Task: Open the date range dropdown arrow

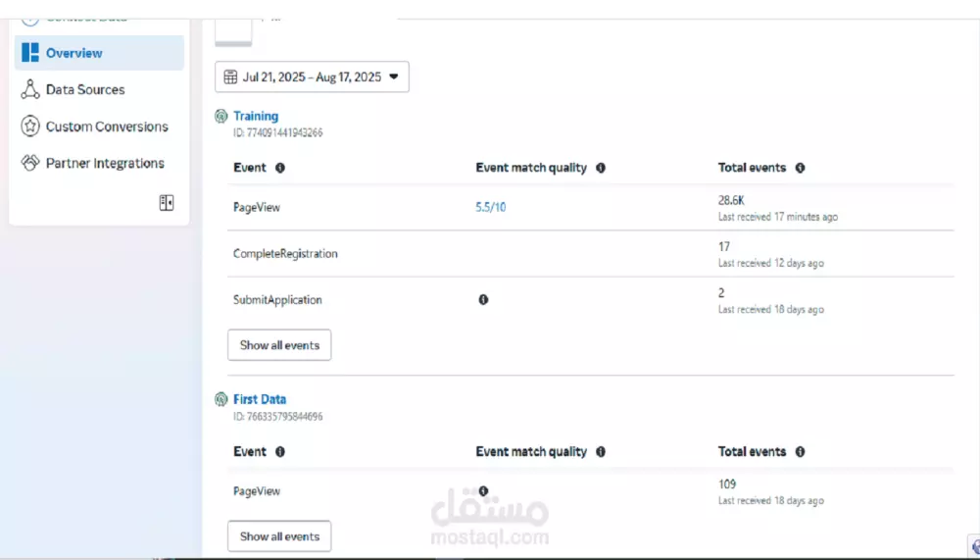Action: [x=394, y=76]
